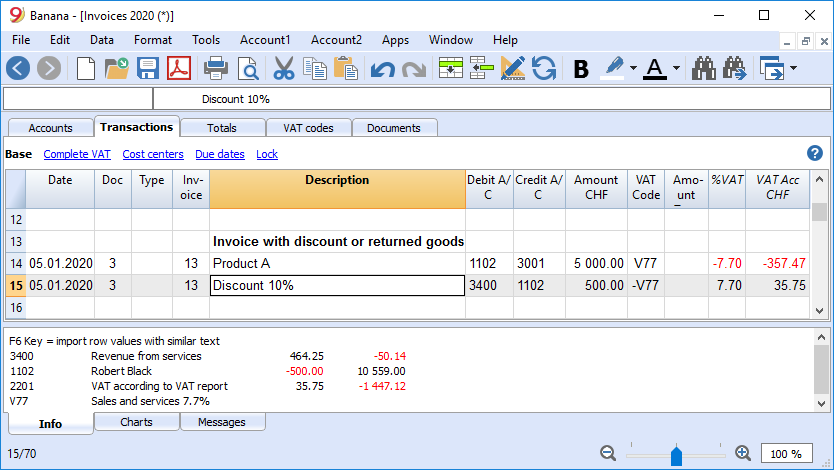Zoom out with the minus magnifier icon

coord(608,453)
